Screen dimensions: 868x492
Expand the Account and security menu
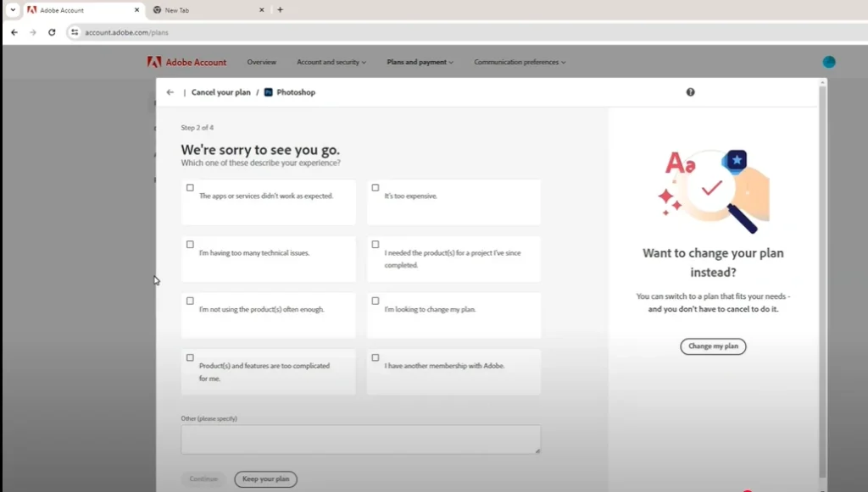[331, 62]
